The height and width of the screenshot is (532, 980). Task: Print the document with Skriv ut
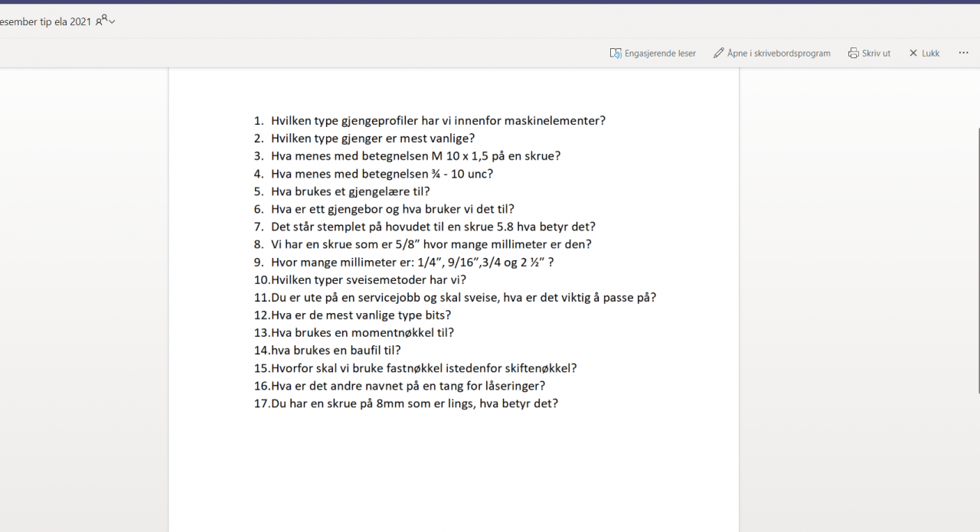pos(875,53)
